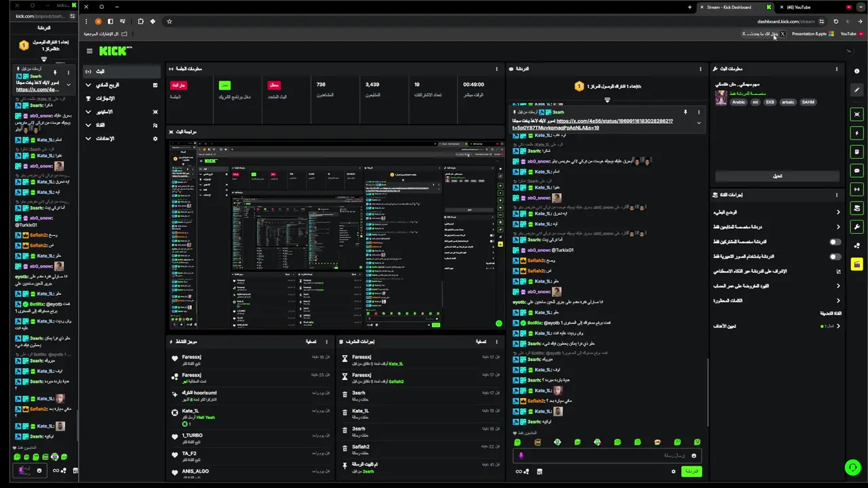
Task: Expand the pinned message chevron in chat
Action: pos(698,123)
